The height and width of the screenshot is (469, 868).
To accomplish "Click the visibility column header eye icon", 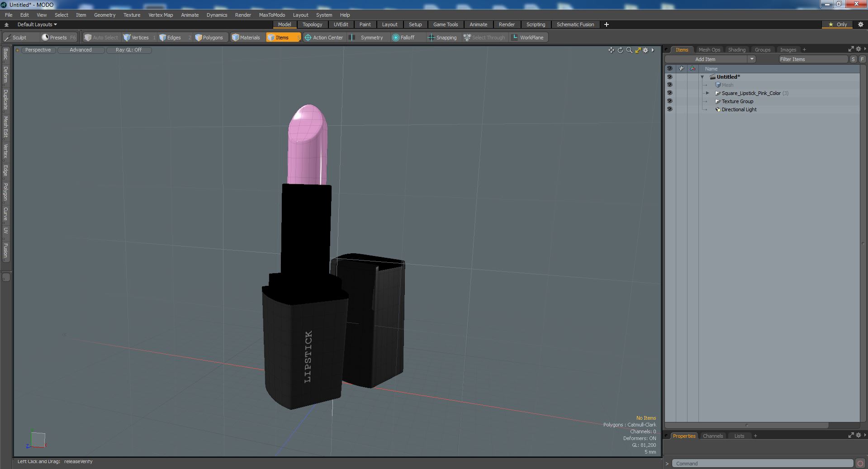I will 669,69.
